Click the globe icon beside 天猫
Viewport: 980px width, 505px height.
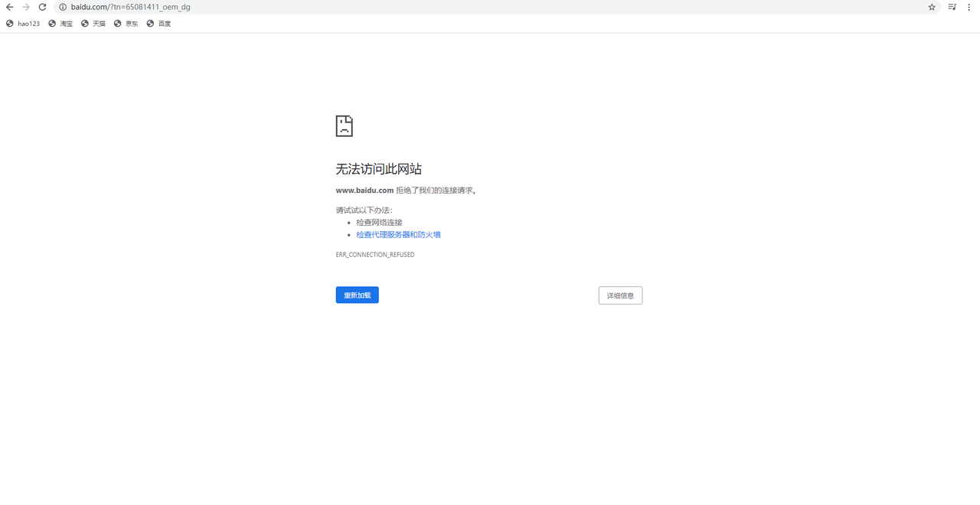click(85, 24)
